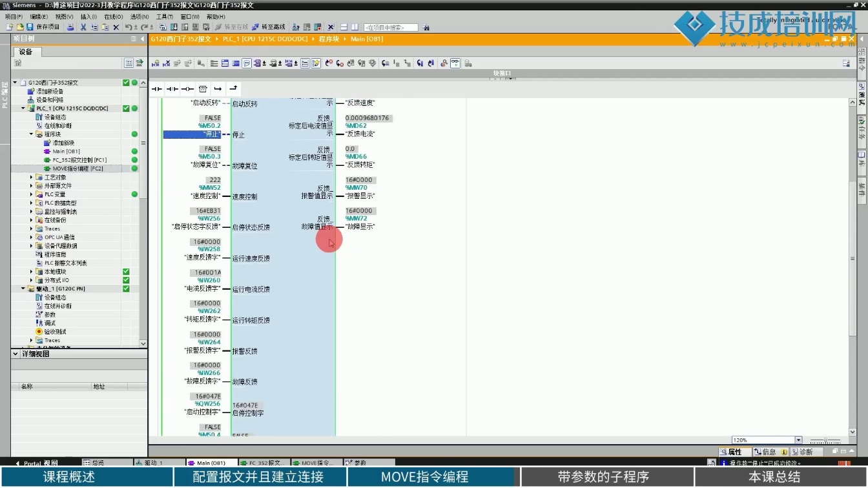Click the Print icon in top toolbar

tap(70, 27)
